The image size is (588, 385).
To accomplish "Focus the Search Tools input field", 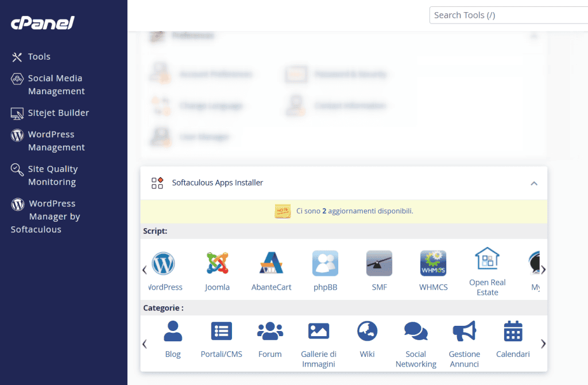I will pos(508,16).
